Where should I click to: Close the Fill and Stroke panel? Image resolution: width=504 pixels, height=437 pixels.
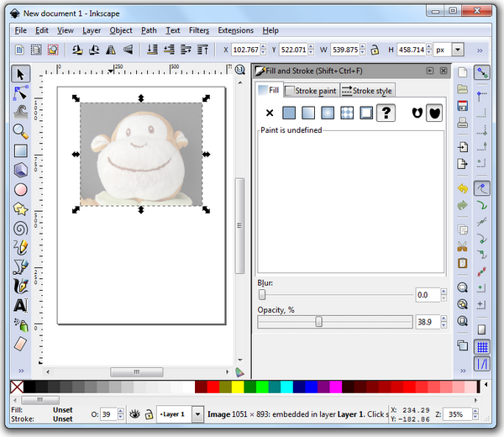tap(444, 71)
